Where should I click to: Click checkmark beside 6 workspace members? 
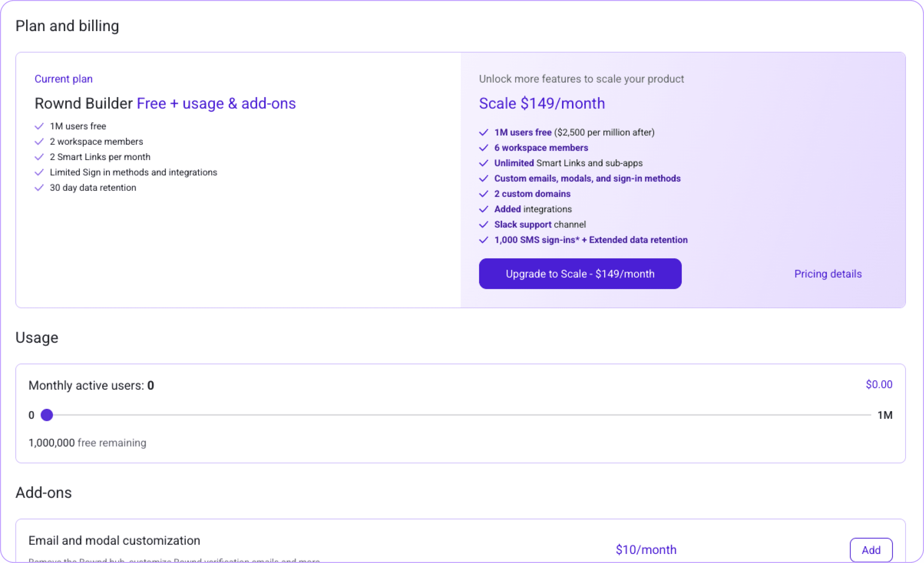[483, 148]
